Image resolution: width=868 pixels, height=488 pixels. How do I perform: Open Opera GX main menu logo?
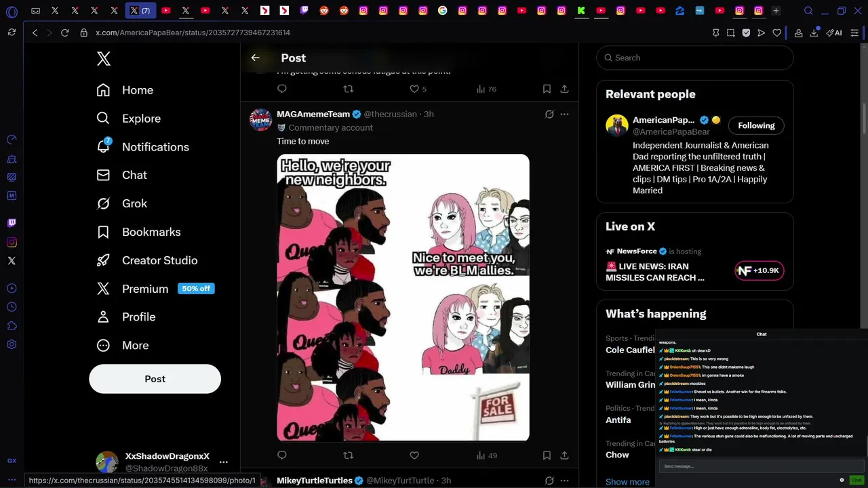(12, 11)
